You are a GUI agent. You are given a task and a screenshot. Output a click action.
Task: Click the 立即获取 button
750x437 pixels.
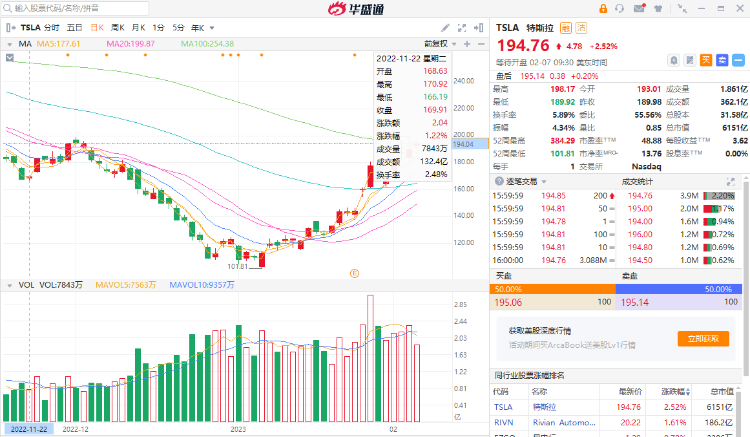coord(703,339)
